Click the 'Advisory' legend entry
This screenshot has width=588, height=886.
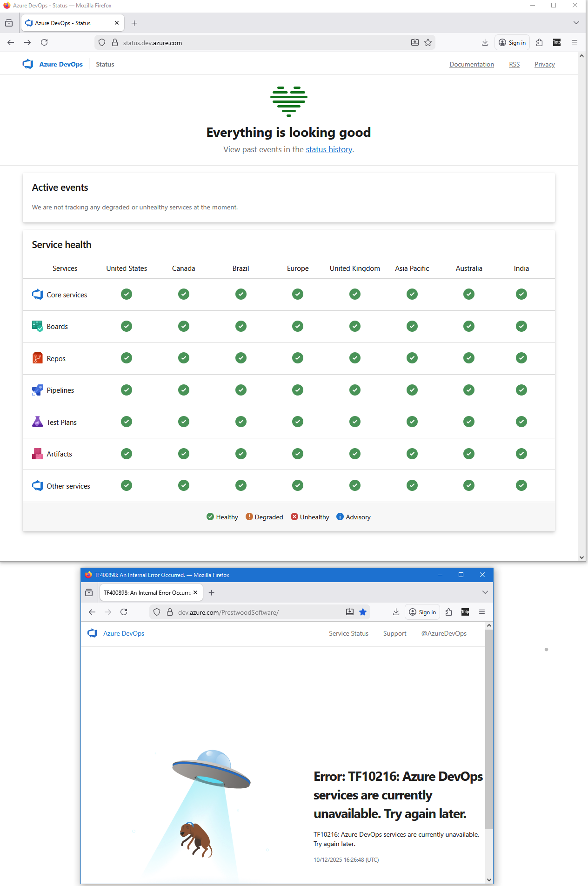pyautogui.click(x=354, y=517)
